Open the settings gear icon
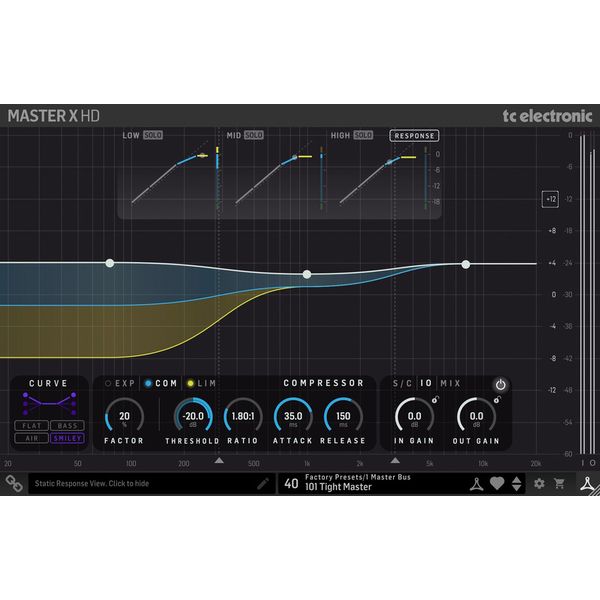The image size is (600, 600). coord(539,484)
